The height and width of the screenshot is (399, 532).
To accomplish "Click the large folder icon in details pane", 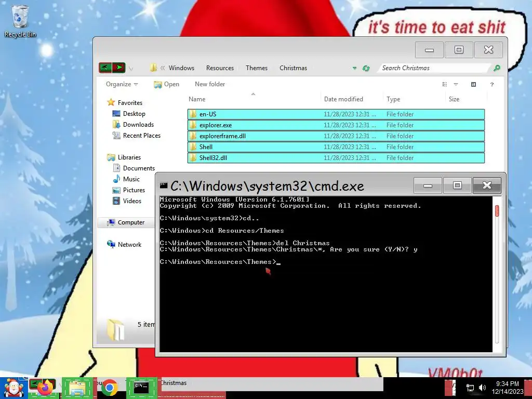I will point(116,329).
